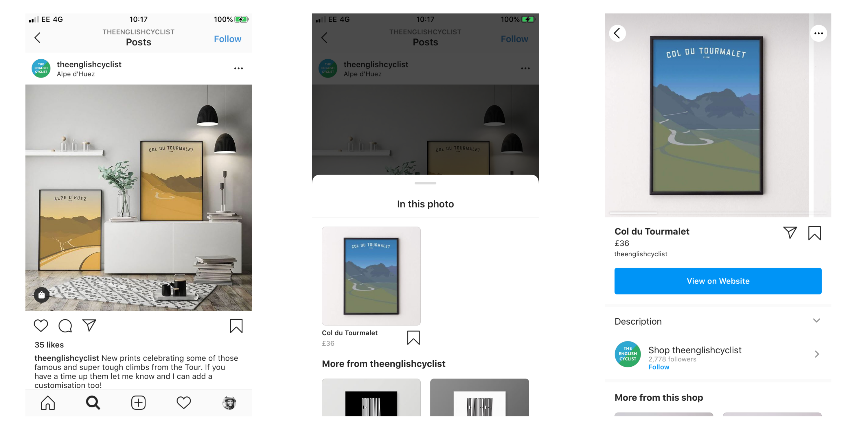Like the post with the heart icon
This screenshot has height=434, width=868.
tap(41, 325)
